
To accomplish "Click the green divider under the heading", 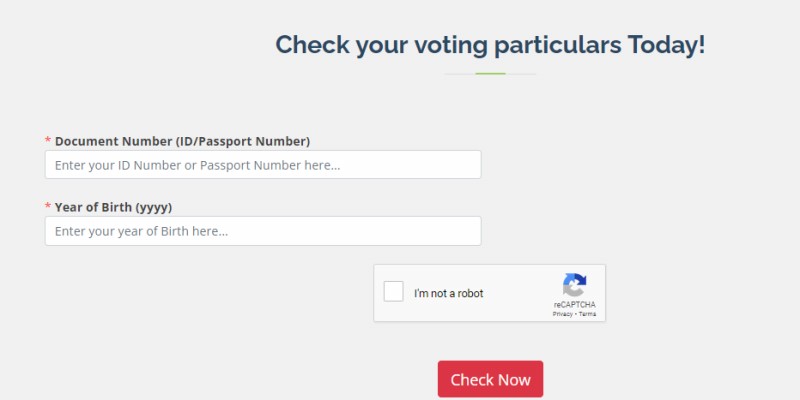I will click(490, 74).
